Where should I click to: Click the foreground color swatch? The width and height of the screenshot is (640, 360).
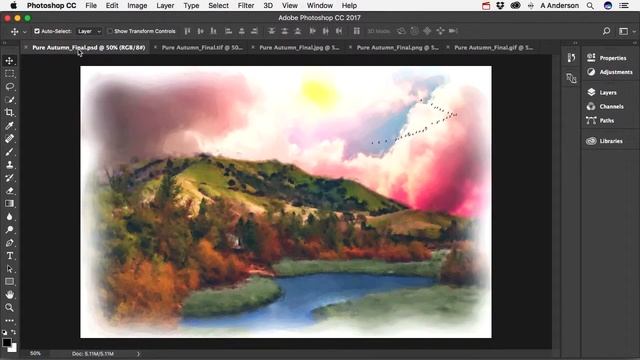pos(6,342)
